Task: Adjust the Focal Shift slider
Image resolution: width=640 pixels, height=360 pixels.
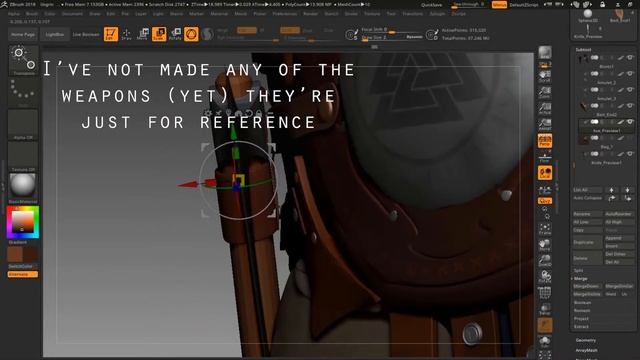Action: pyautogui.click(x=392, y=30)
